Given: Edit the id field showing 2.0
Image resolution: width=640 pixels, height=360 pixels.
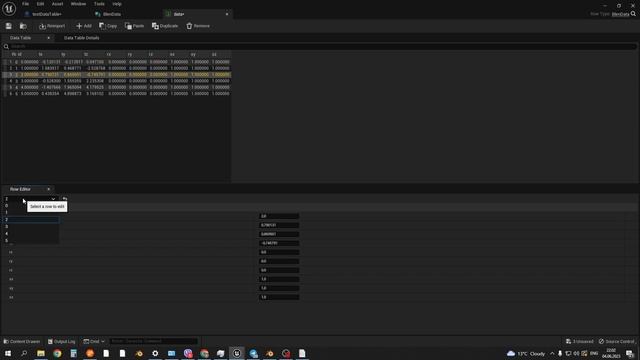Looking at the screenshot, I should [x=279, y=216].
